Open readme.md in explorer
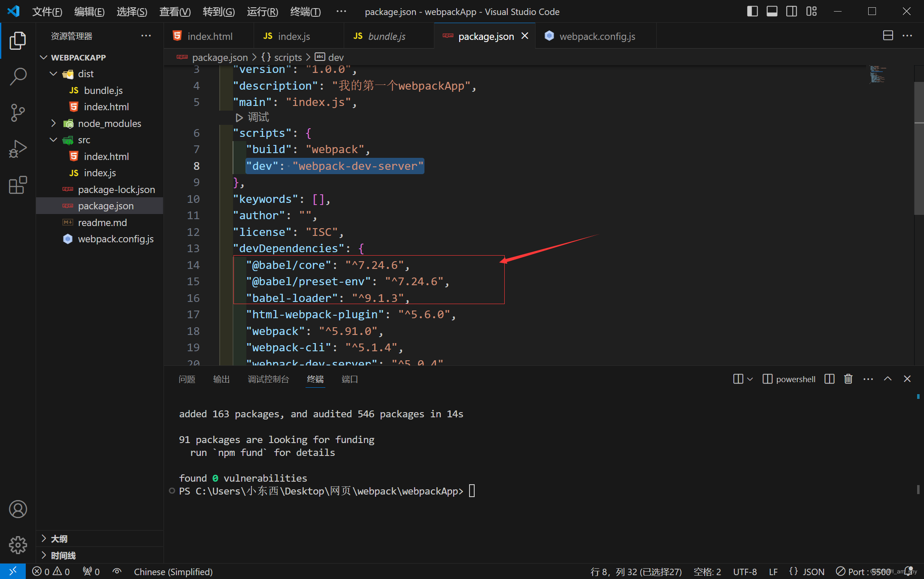The height and width of the screenshot is (579, 924). [99, 223]
